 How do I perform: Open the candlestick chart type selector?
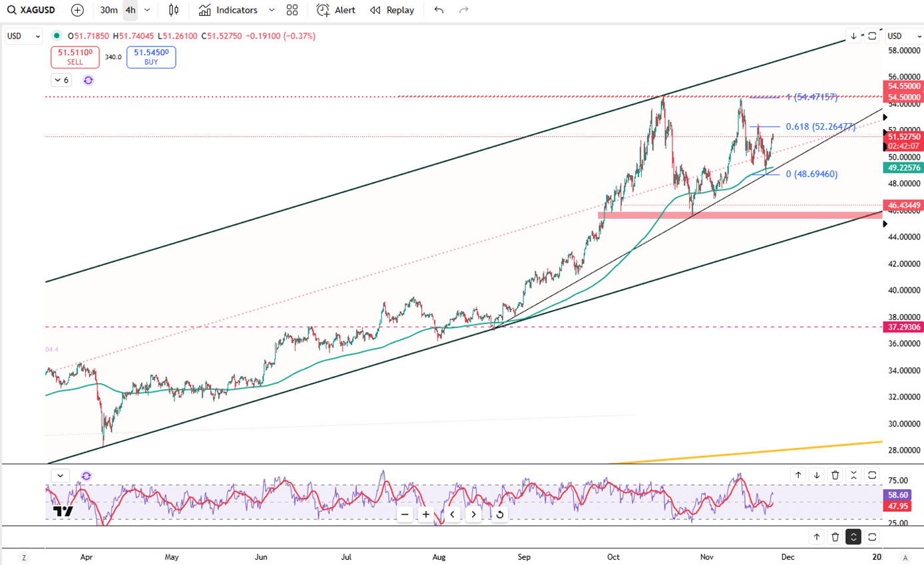coord(174,10)
